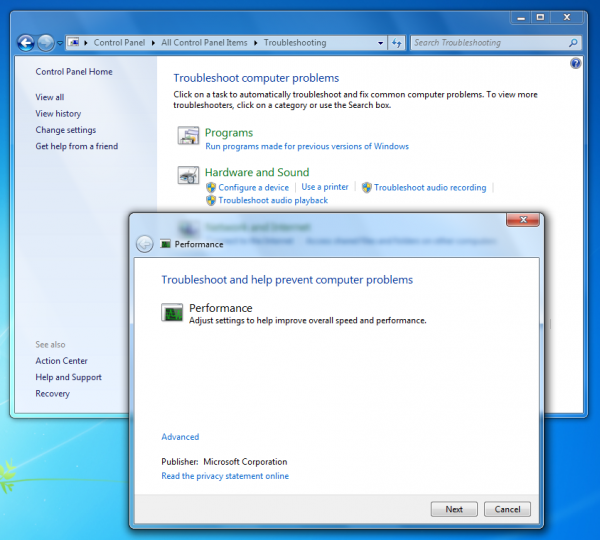
Task: Open Action Center under See also
Action: (x=61, y=361)
